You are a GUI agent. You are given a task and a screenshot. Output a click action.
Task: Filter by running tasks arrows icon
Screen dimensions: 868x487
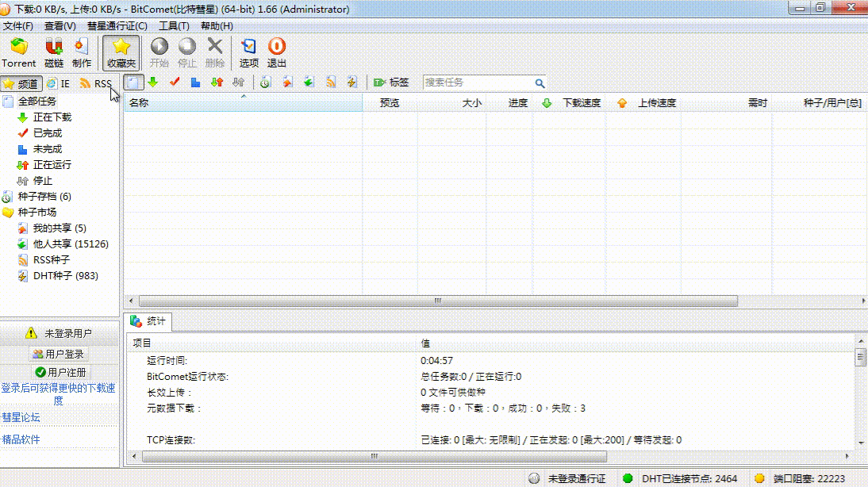[x=217, y=82]
